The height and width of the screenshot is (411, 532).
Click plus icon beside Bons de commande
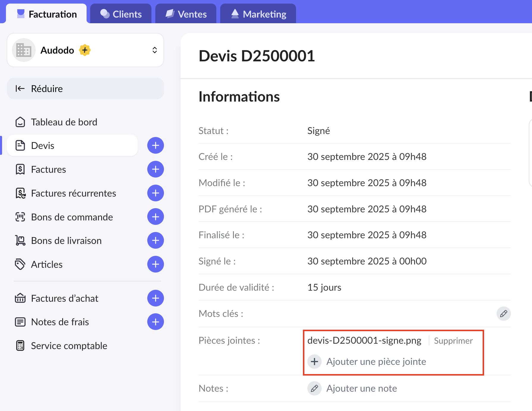click(155, 217)
